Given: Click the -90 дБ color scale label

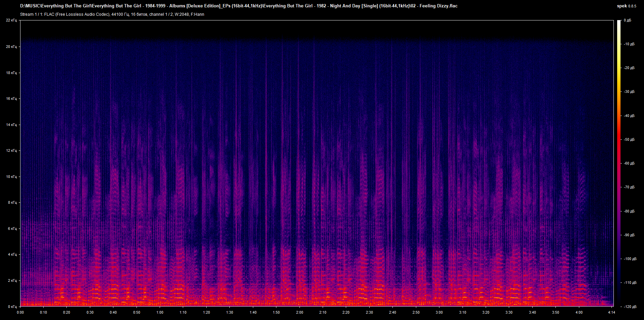Looking at the screenshot, I should 629,235.
